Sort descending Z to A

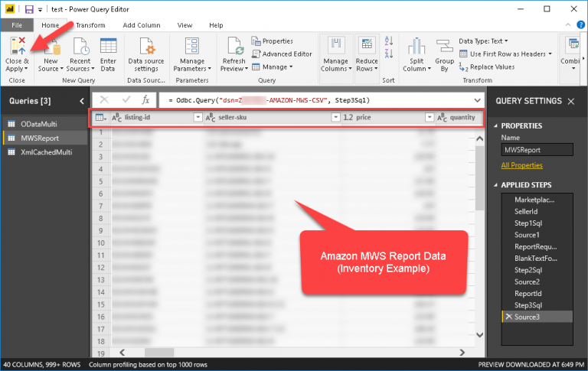[x=389, y=54]
